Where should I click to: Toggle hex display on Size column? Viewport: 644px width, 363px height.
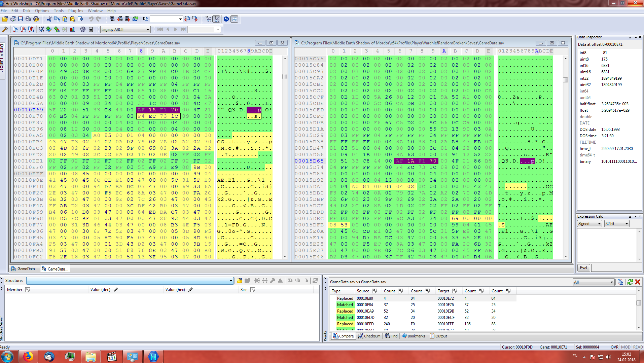point(253,290)
